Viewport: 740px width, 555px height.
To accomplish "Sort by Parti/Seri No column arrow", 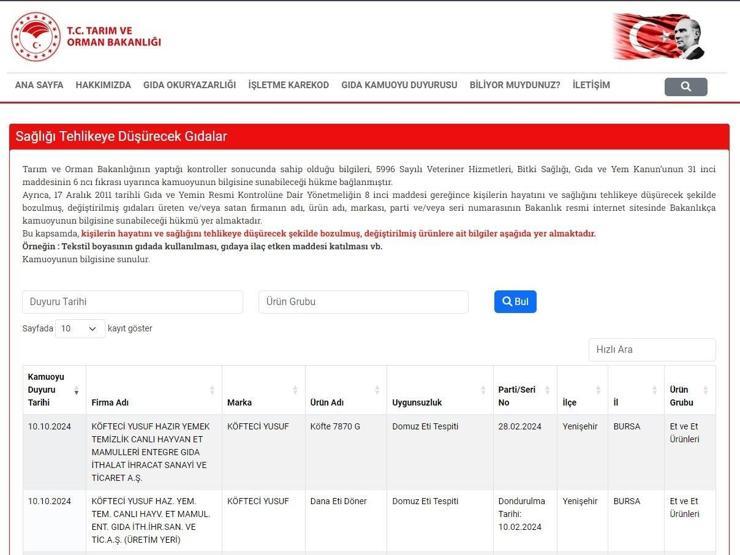I will click(547, 390).
